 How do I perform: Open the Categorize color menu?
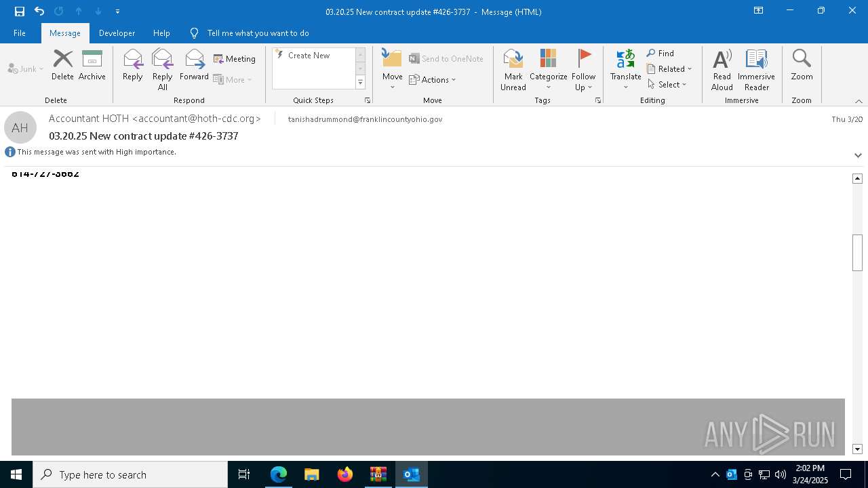click(x=548, y=70)
